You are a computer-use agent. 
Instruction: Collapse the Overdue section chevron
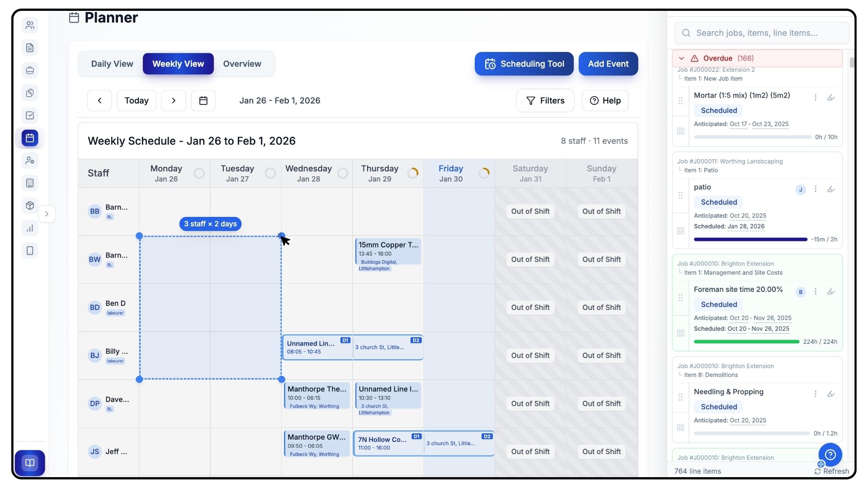[x=682, y=58]
